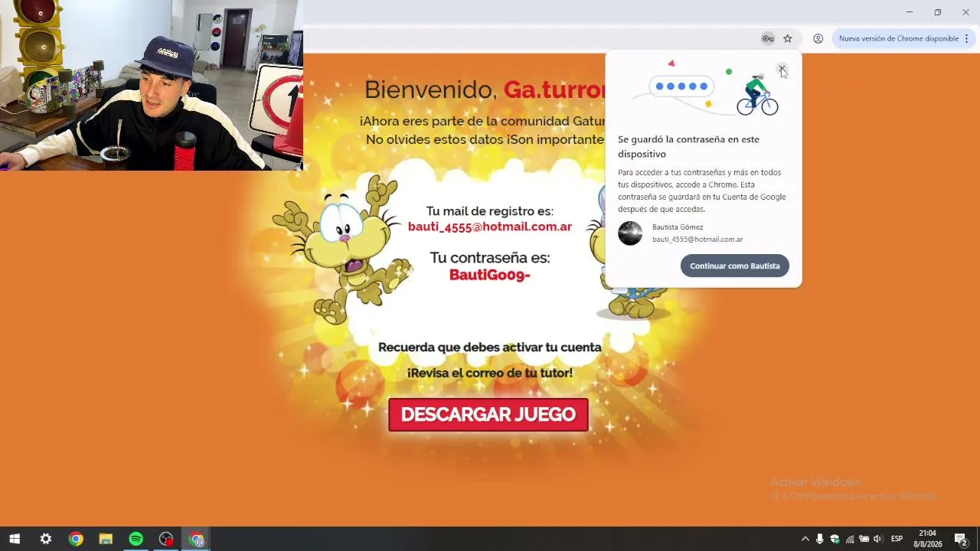Click the registered email bauti_4555@hotmail.com.ar on page
Screen dimensions: 980x551
click(490, 227)
